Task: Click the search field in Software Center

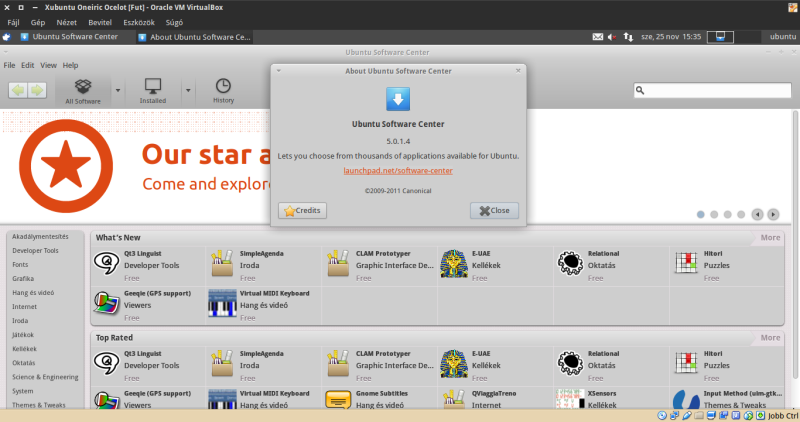Action: point(712,90)
